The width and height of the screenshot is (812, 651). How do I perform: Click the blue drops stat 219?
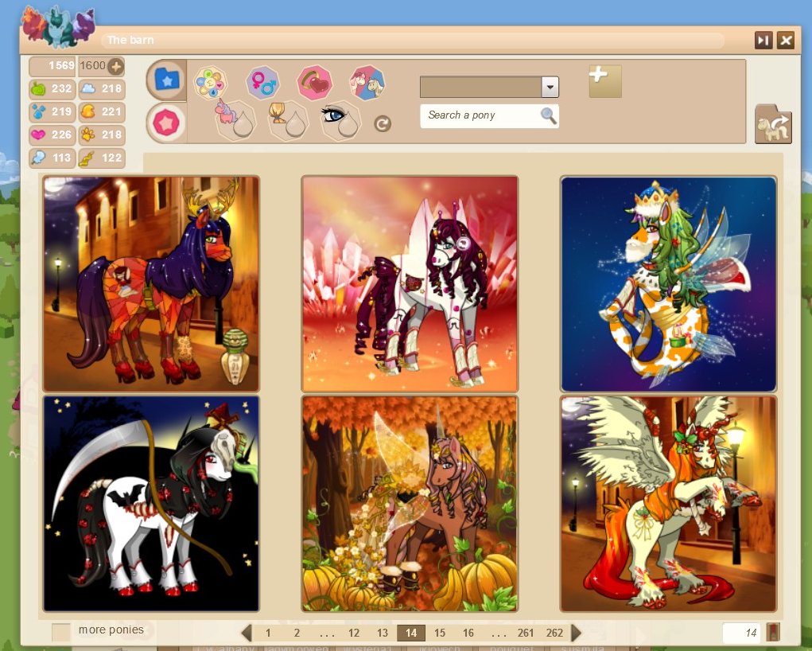click(x=52, y=111)
